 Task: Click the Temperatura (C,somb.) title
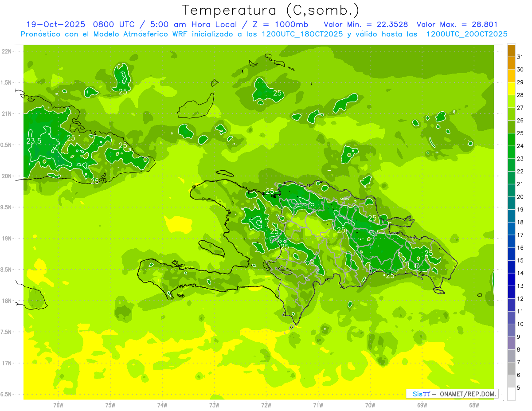pyautogui.click(x=270, y=10)
